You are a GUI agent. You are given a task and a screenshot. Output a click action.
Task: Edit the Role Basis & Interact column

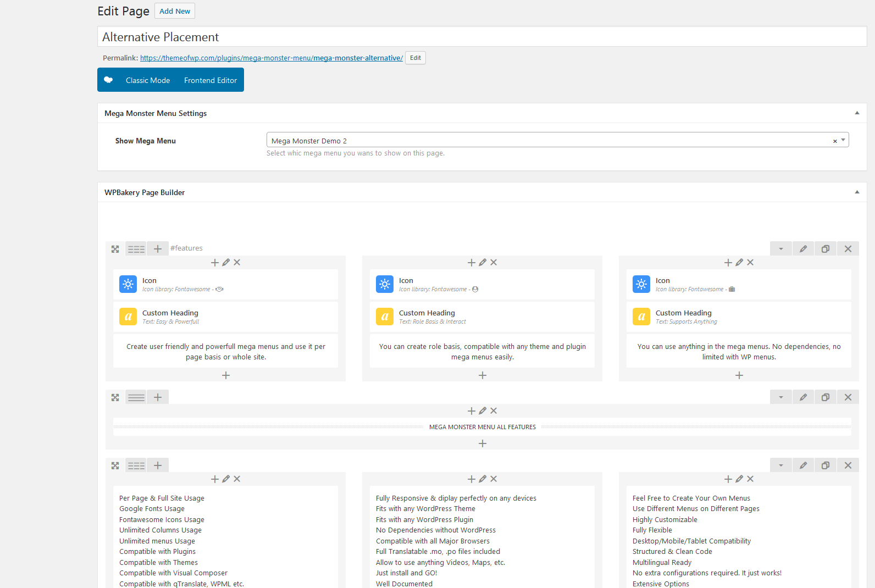tap(483, 263)
